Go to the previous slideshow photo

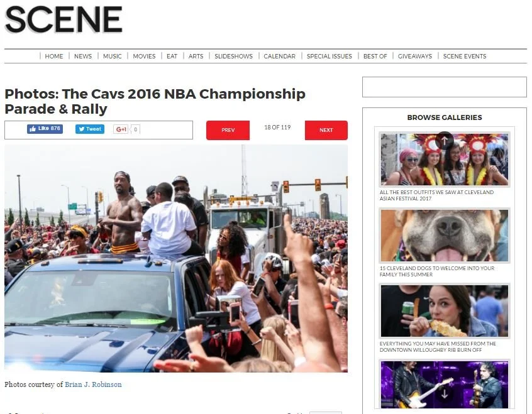tap(228, 130)
